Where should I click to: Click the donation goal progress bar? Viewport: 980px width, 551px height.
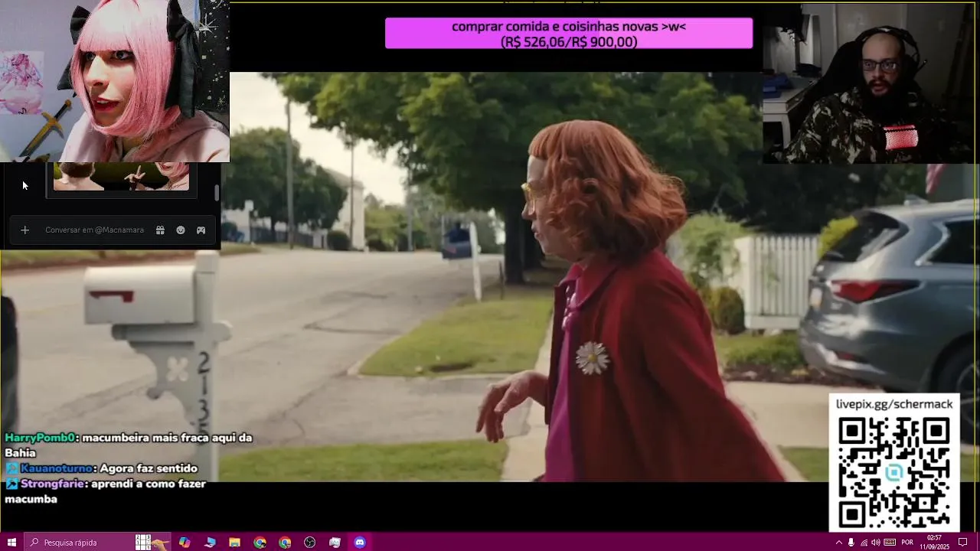pyautogui.click(x=569, y=34)
